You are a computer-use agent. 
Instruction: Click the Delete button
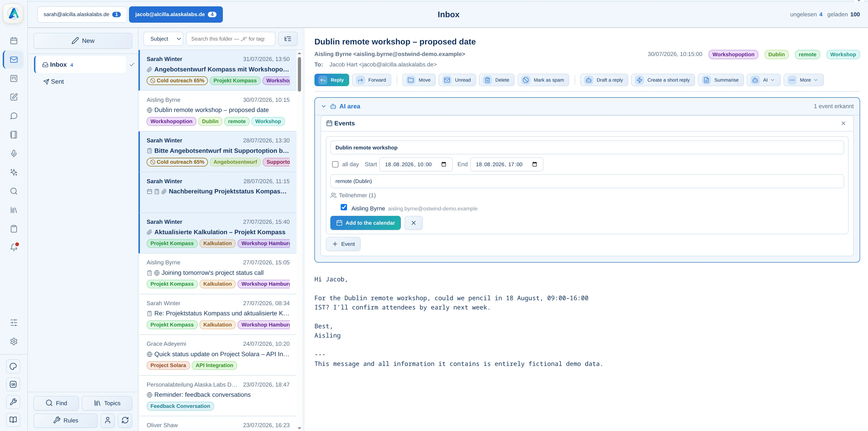tap(497, 80)
